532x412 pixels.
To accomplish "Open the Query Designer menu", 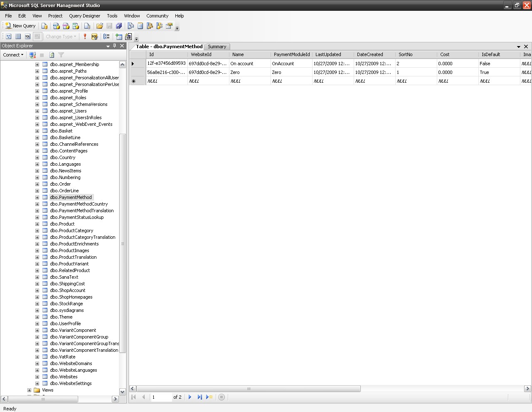I will (x=84, y=16).
